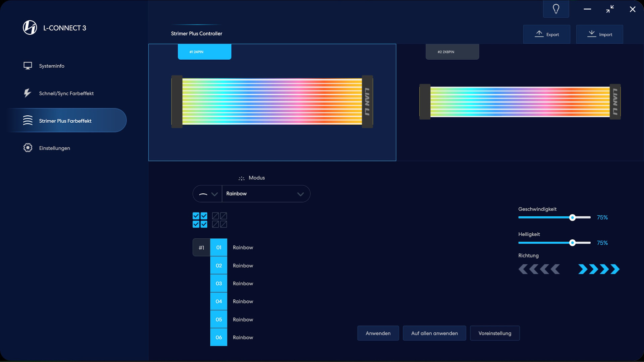The image size is (644, 362).
Task: Close the L-Connect application
Action: [633, 9]
